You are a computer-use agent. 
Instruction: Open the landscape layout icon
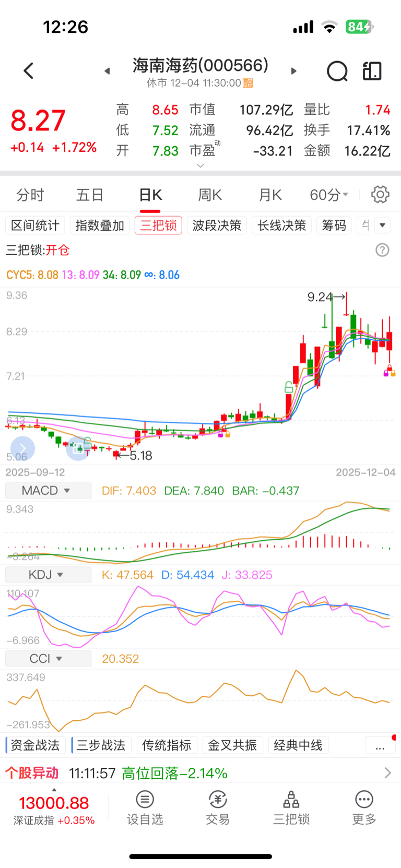(x=372, y=71)
